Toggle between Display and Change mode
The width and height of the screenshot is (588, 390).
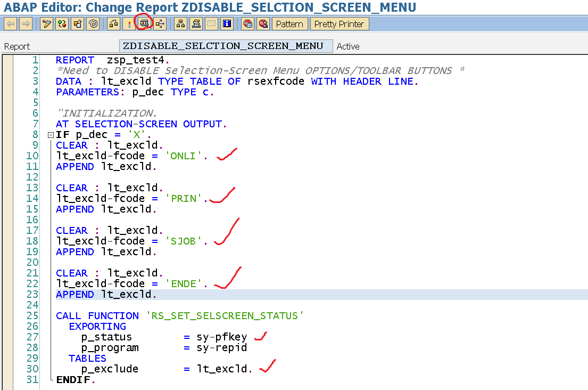[46, 23]
